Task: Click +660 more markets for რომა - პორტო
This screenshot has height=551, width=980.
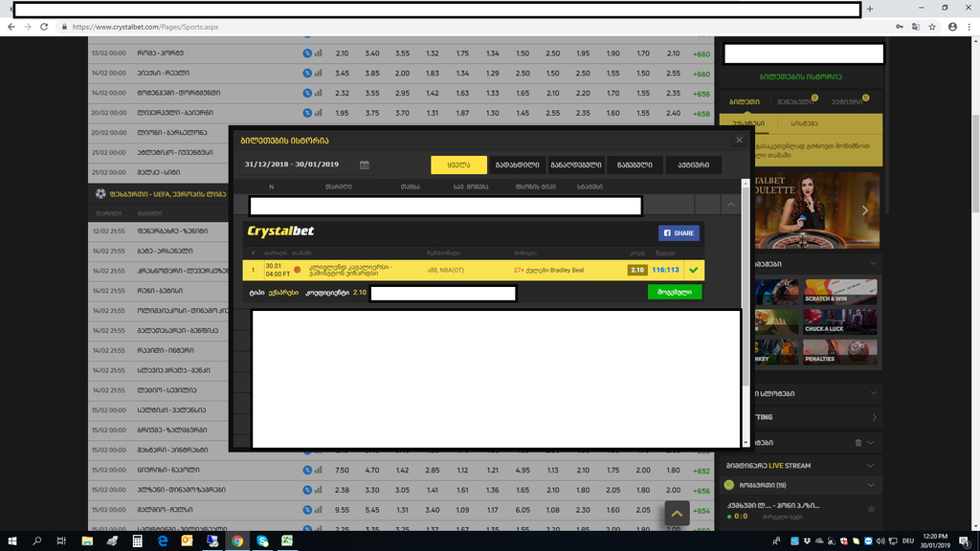Action: [702, 54]
